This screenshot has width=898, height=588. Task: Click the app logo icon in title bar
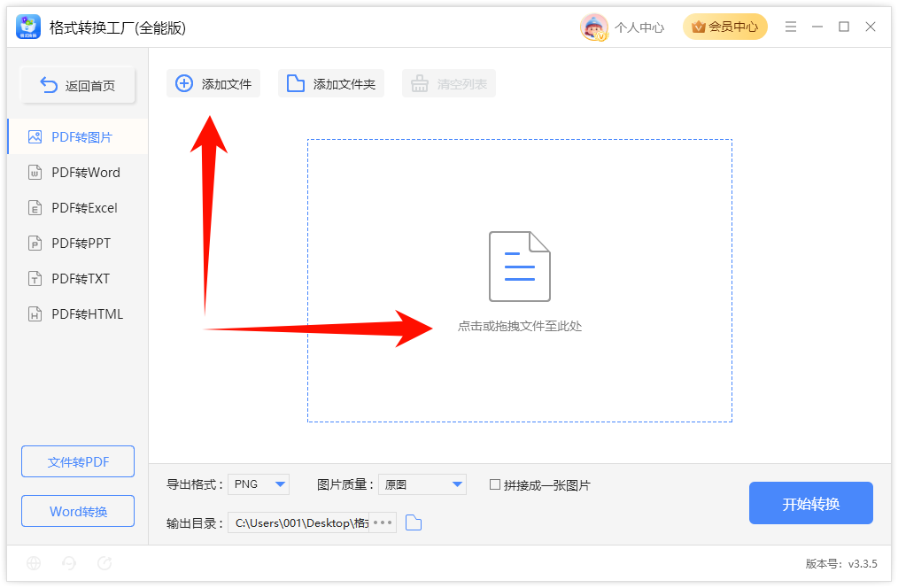tap(28, 27)
